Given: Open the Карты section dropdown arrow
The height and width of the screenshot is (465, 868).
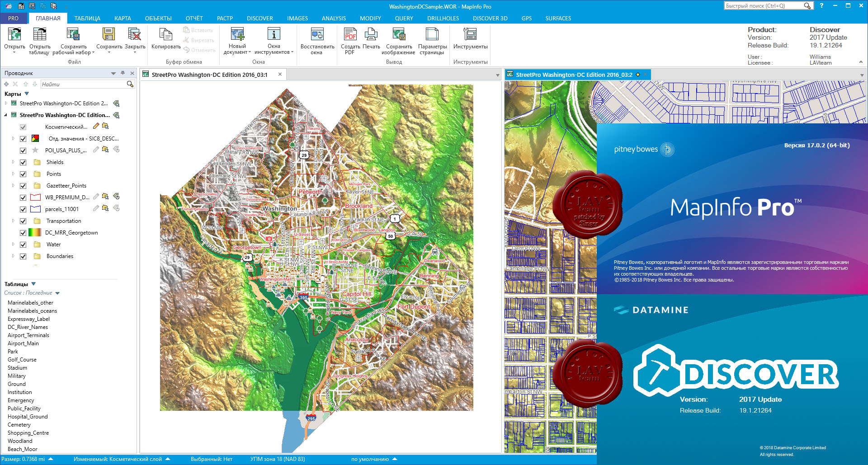Looking at the screenshot, I should click(x=27, y=94).
